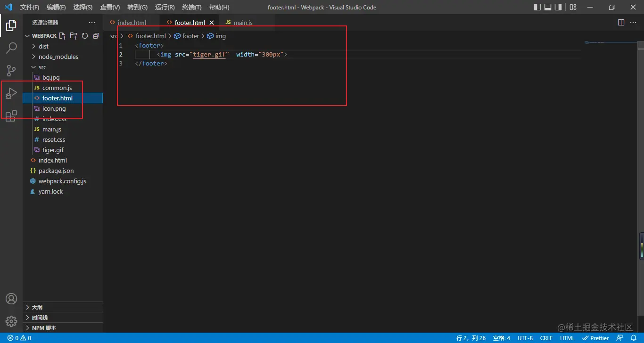Click the New File icon beside WEBPACK

point(62,36)
